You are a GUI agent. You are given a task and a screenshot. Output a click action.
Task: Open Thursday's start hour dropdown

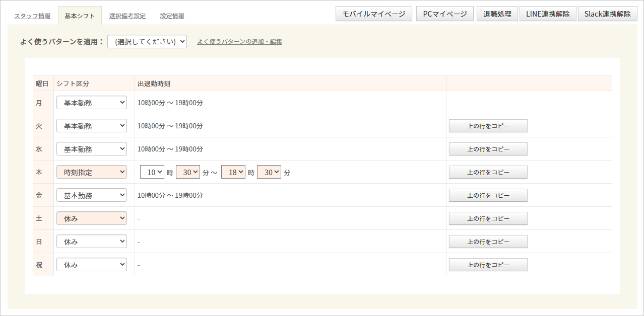pyautogui.click(x=152, y=172)
